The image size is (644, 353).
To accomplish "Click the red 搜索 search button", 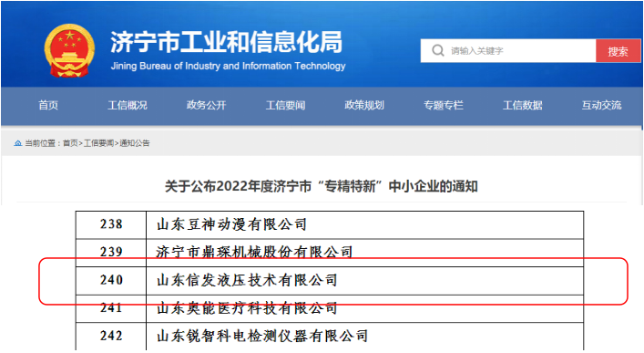I will (618, 51).
